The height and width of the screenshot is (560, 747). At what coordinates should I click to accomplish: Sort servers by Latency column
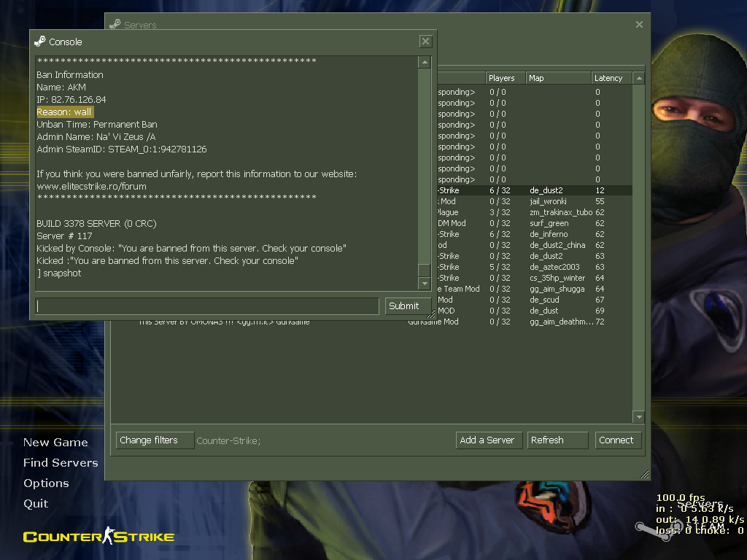tap(612, 78)
